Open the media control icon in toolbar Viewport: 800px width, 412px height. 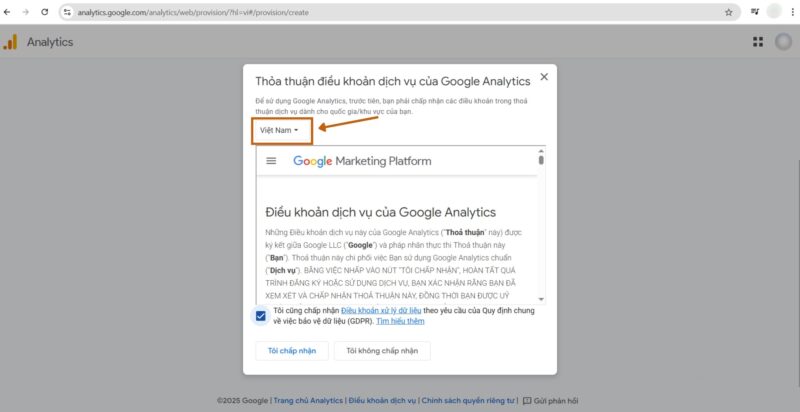coord(755,12)
